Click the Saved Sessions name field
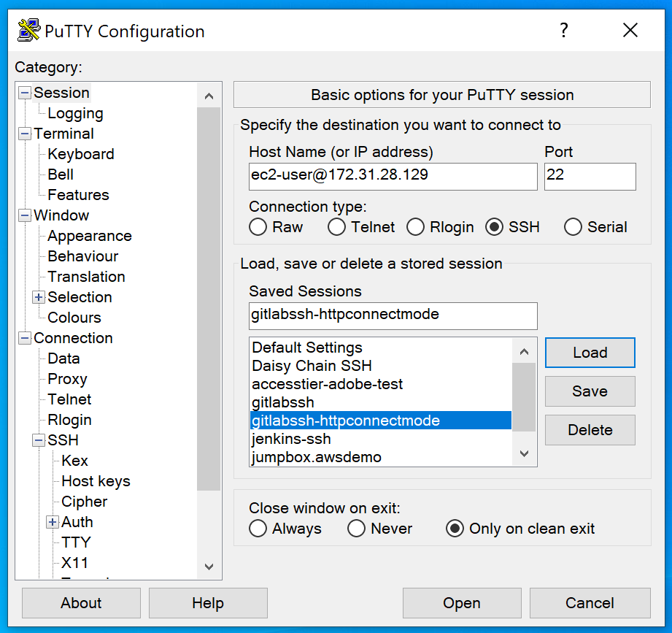 [x=393, y=316]
